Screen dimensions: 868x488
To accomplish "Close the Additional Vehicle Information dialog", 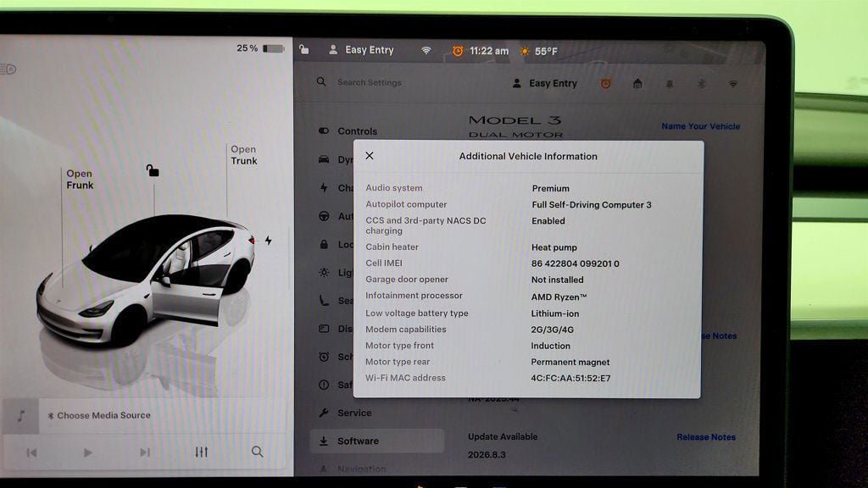I will 370,156.
